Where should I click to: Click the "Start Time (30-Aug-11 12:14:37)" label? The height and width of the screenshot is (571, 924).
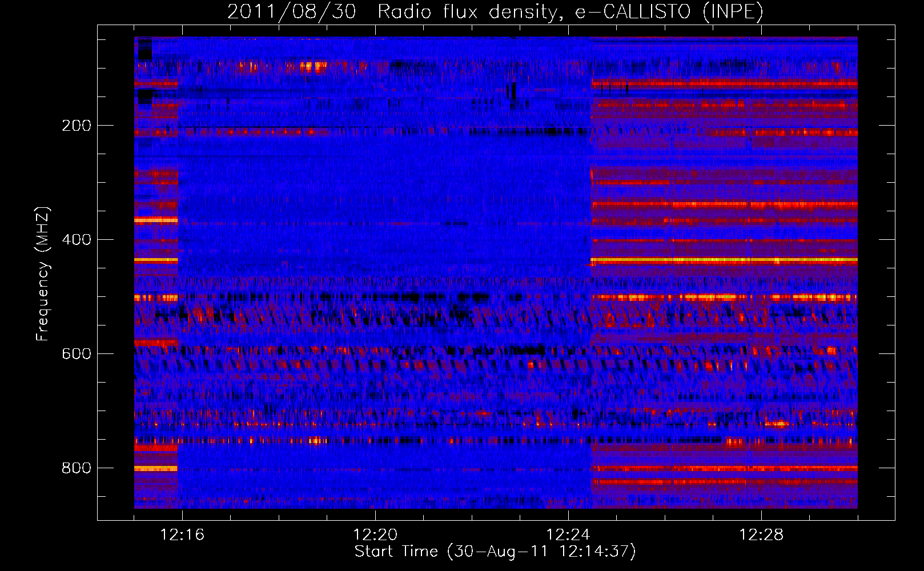pos(495,552)
